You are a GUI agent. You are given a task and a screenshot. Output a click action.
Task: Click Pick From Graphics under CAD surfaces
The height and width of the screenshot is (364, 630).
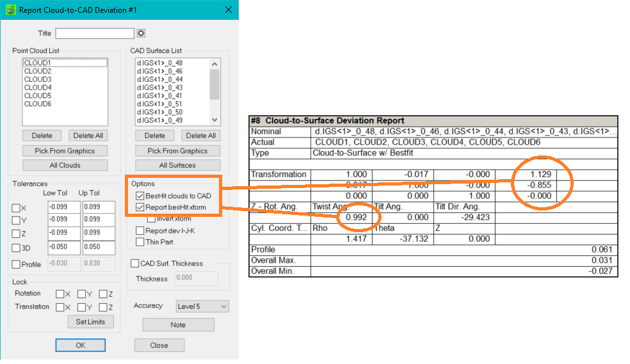pos(177,151)
